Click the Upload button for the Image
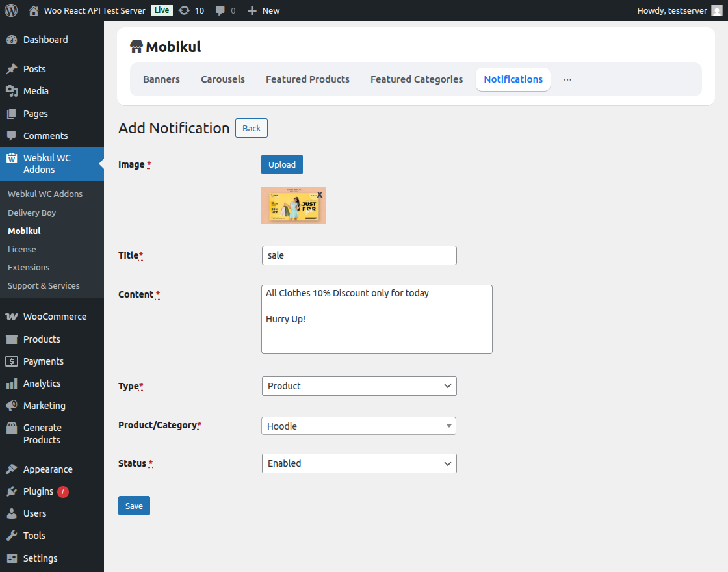 pos(281,164)
